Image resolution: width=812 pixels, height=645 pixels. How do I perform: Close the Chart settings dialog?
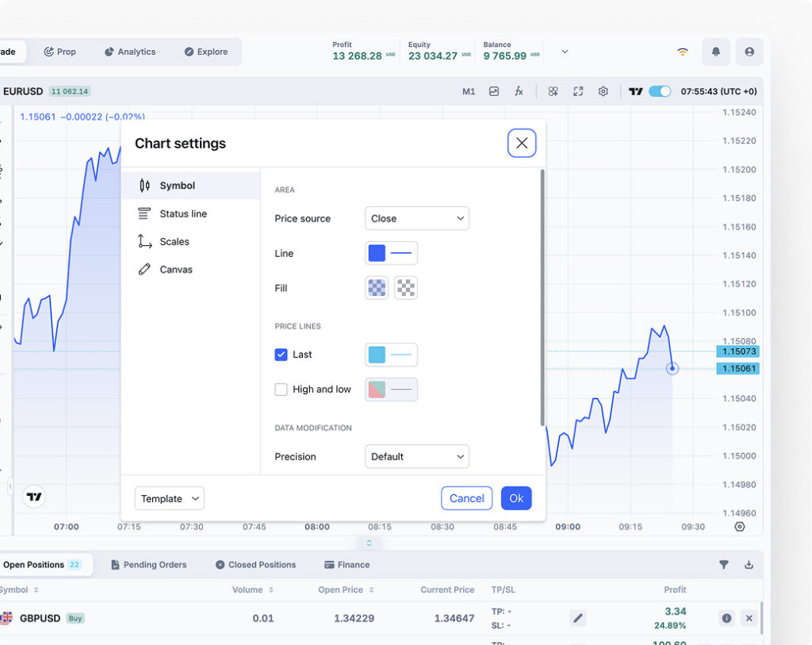pyautogui.click(x=522, y=143)
